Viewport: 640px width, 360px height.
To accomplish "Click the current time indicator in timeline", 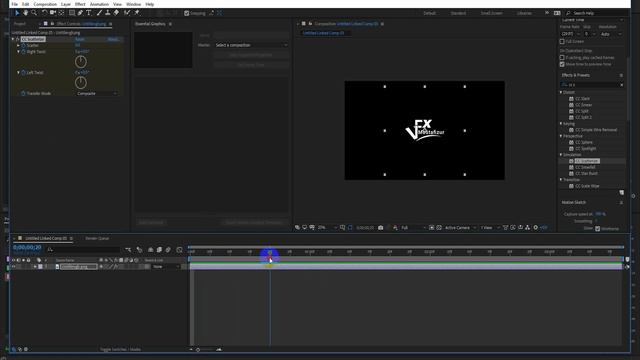I will point(270,254).
